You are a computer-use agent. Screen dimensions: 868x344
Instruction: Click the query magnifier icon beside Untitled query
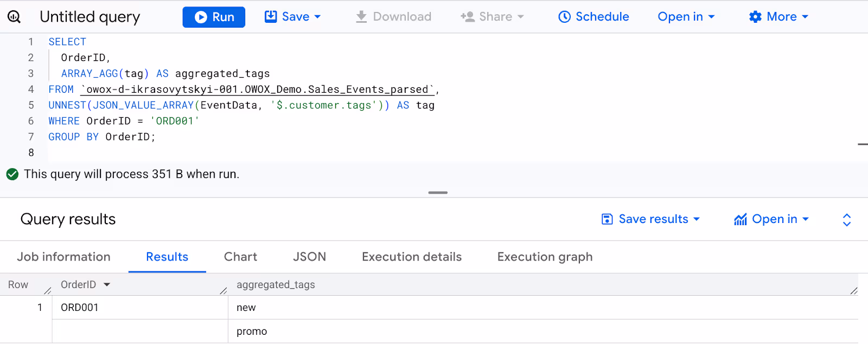click(x=14, y=17)
